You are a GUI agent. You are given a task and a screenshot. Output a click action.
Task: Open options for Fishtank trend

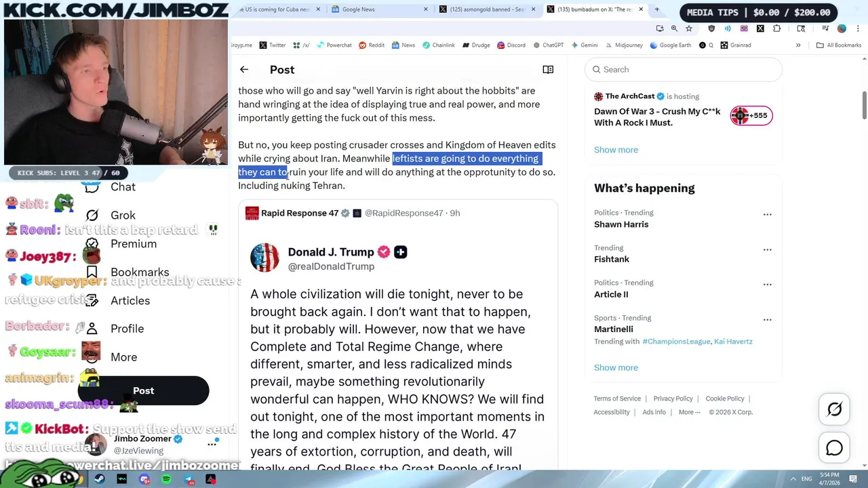point(767,249)
